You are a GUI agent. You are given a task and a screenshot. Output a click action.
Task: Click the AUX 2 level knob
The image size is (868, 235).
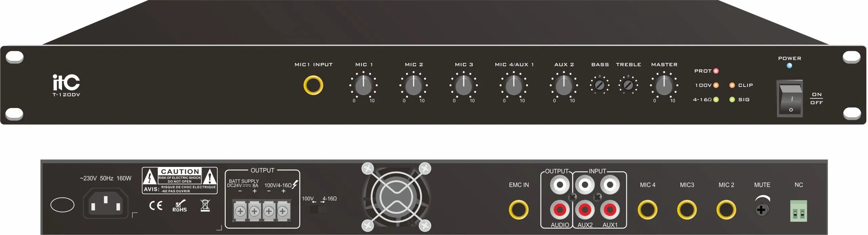(x=564, y=85)
